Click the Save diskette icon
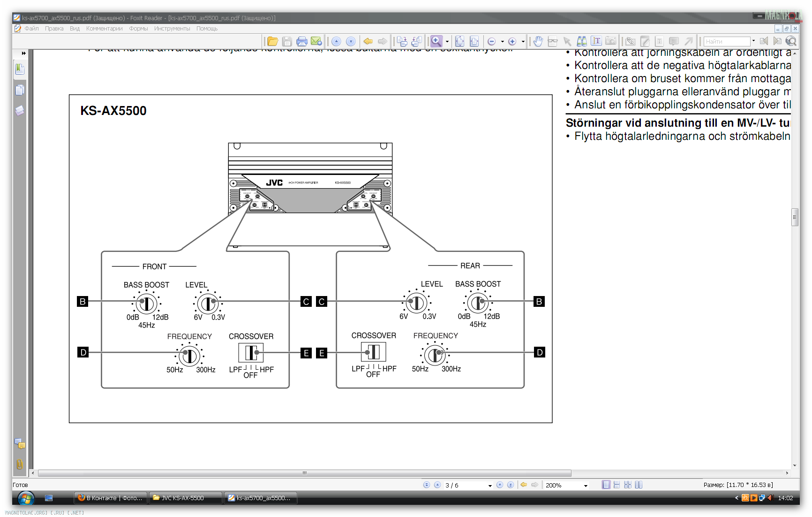Image resolution: width=812 pixels, height=517 pixels. click(287, 41)
